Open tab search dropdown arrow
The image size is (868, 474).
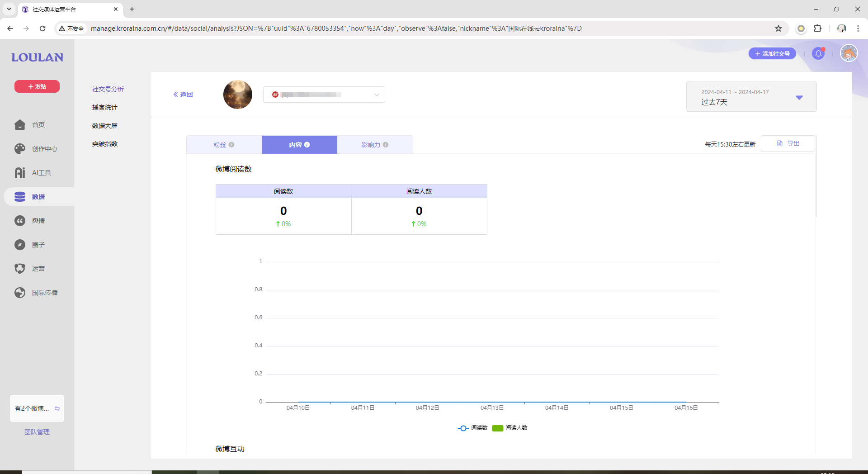(9, 9)
